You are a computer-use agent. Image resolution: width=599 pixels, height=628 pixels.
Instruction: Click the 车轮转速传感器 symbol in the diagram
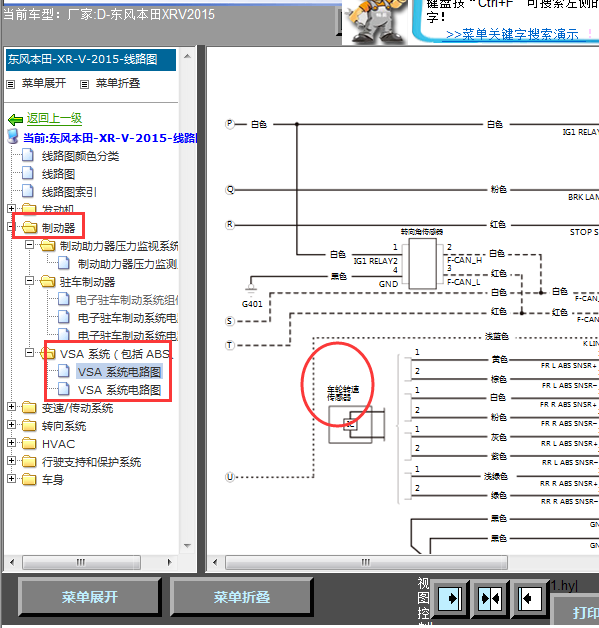click(356, 425)
